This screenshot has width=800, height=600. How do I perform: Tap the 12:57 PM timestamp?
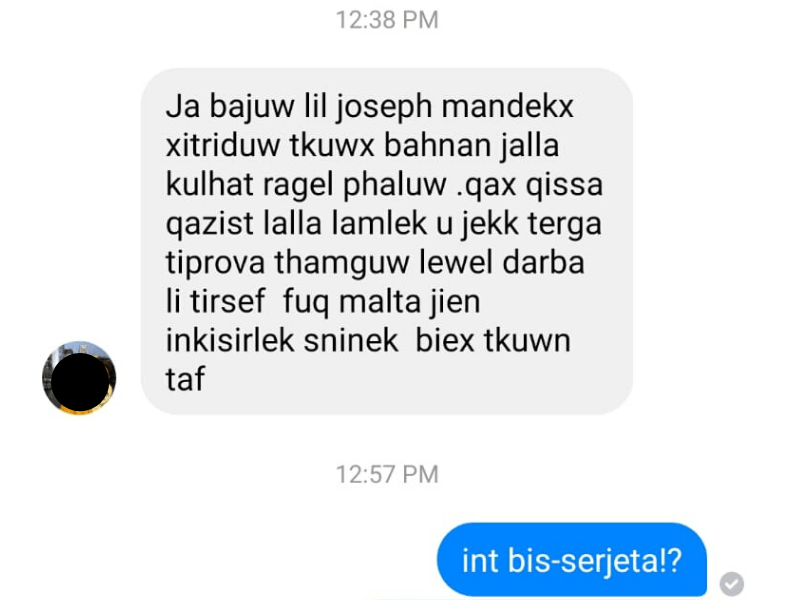[387, 474]
